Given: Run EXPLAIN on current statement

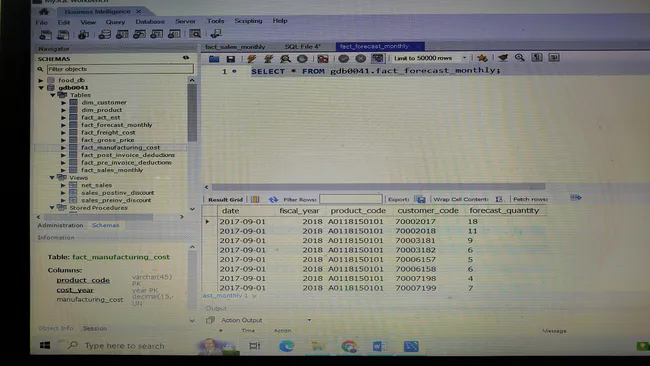Looking at the screenshot, I should pyautogui.click(x=285, y=59).
